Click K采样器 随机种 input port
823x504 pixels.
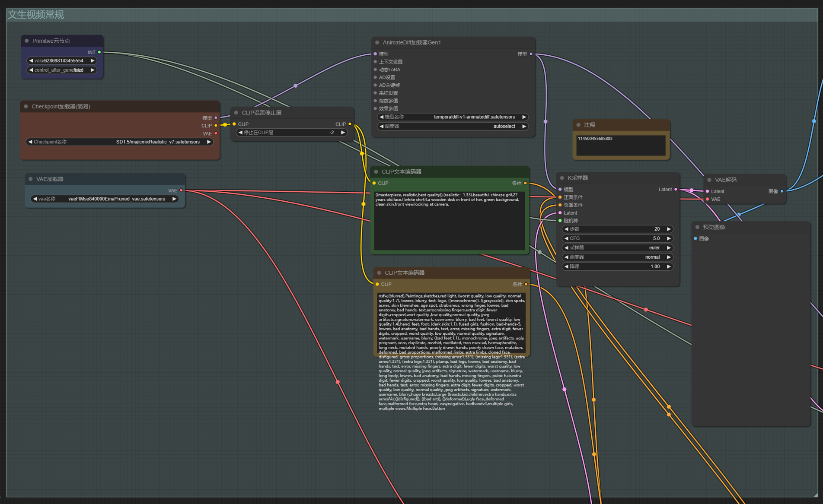point(560,221)
